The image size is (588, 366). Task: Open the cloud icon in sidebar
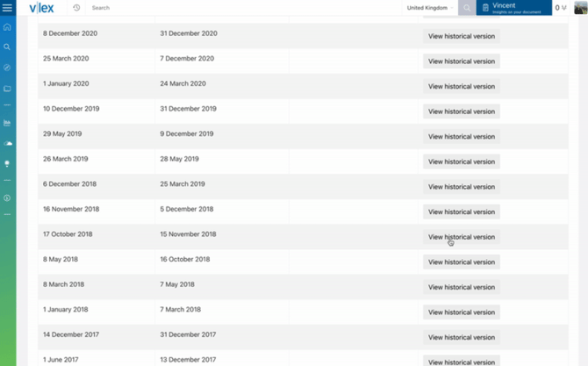coord(8,143)
